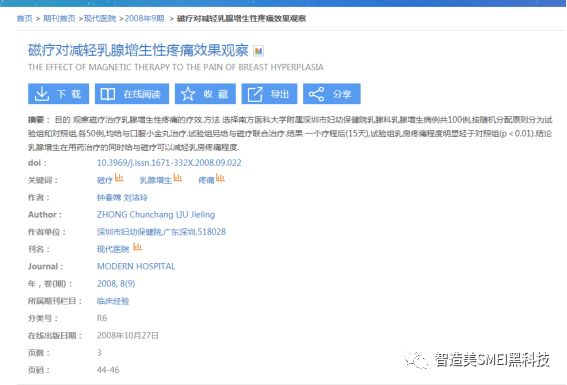Click keyword link 疼痛
The height and width of the screenshot is (385, 567).
(x=206, y=180)
